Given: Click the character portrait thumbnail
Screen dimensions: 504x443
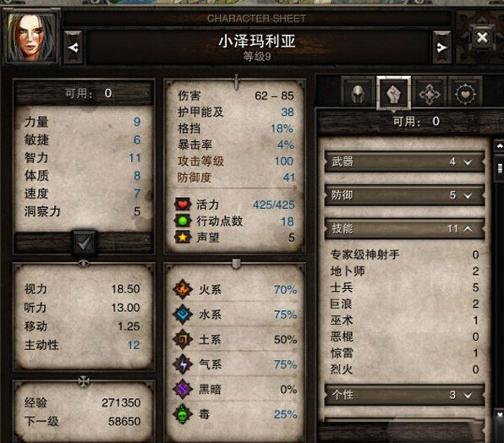Looking at the screenshot, I should [31, 36].
